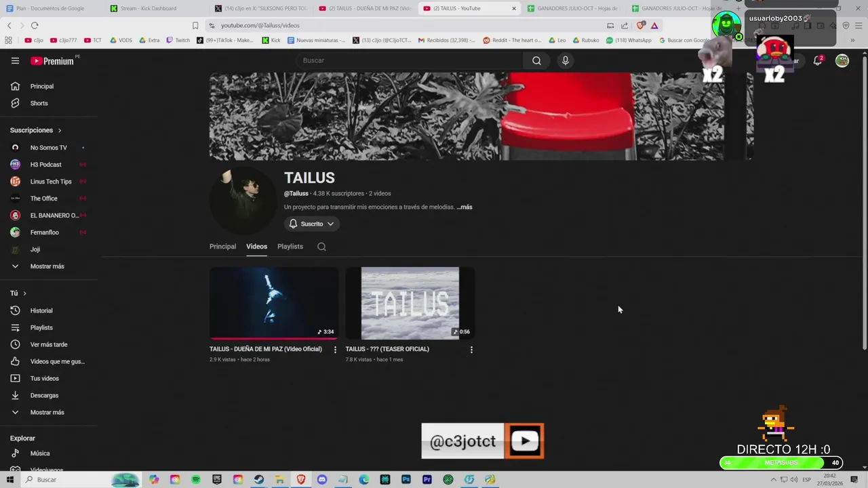This screenshot has width=868, height=488.
Task: Go back in the browser
Action: click(9, 25)
